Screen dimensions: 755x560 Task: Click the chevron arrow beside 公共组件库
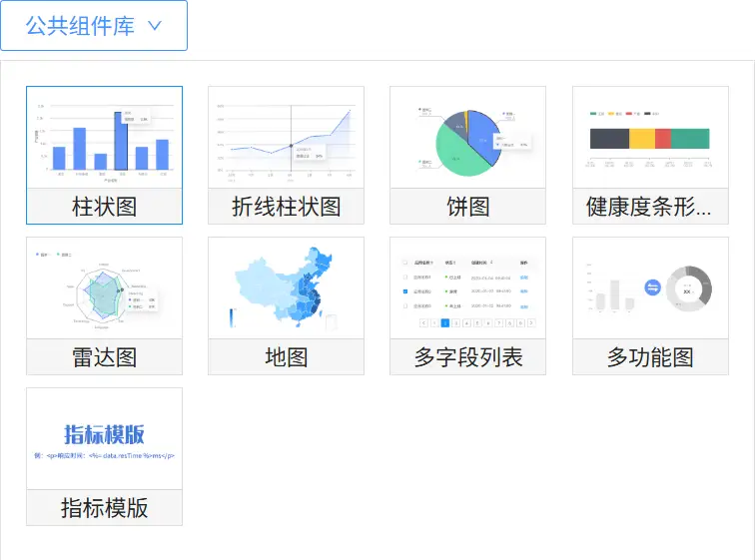click(155, 27)
